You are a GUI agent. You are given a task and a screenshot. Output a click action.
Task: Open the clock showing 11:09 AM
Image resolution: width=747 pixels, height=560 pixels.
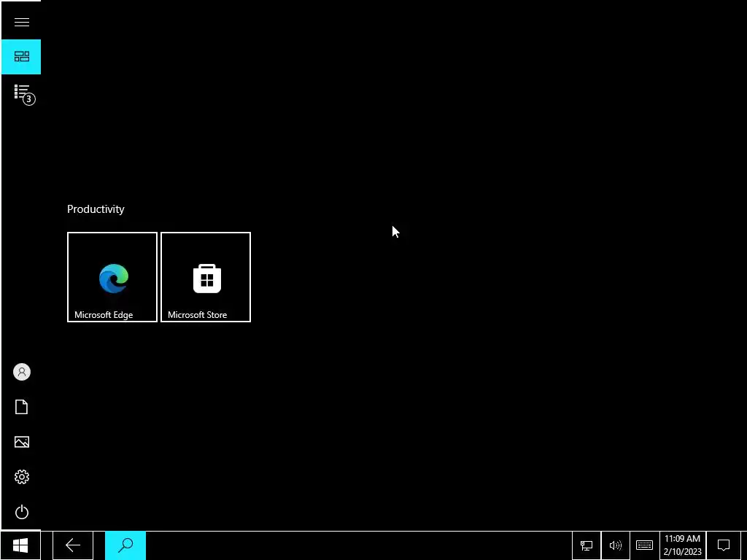point(682,545)
